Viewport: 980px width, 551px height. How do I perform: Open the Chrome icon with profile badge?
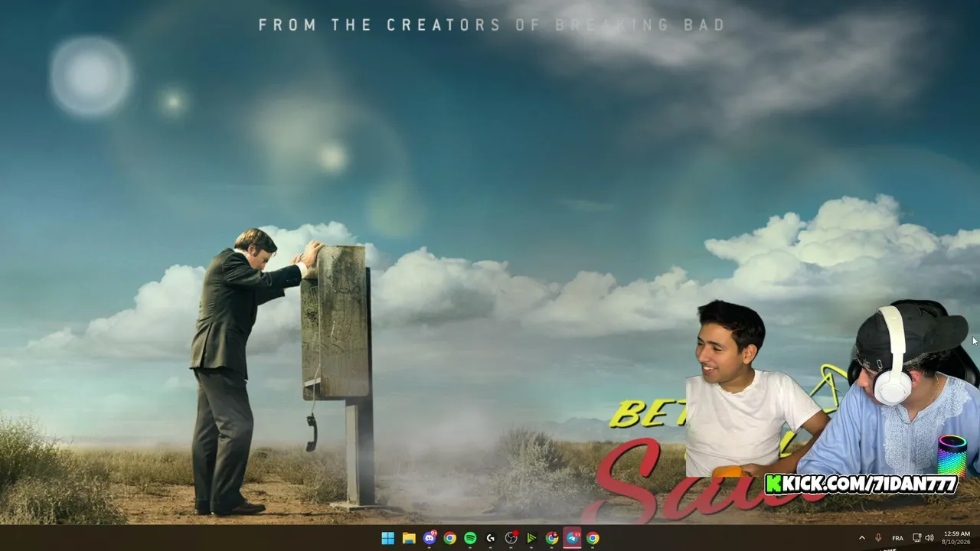click(552, 538)
